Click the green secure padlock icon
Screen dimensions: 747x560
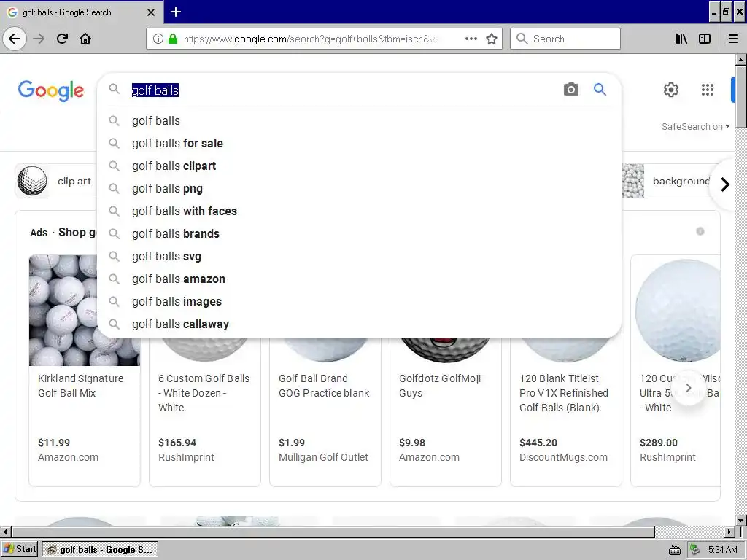(173, 39)
